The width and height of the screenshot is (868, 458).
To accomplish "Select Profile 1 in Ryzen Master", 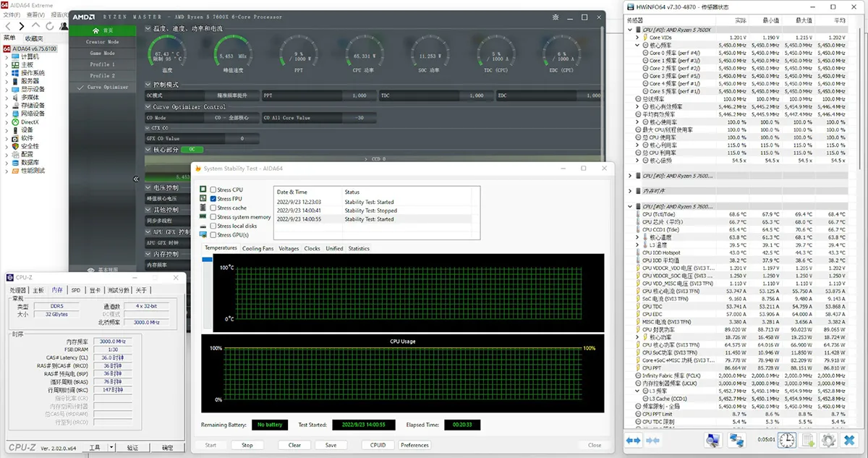I will 103,64.
